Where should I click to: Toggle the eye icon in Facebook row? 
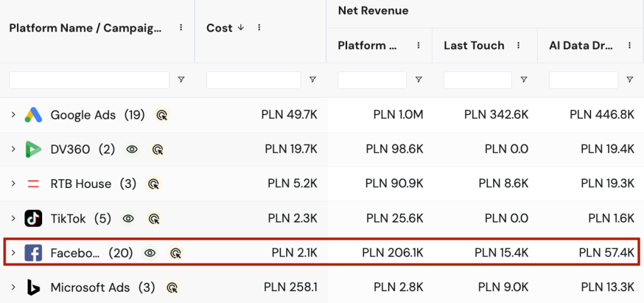coord(150,253)
